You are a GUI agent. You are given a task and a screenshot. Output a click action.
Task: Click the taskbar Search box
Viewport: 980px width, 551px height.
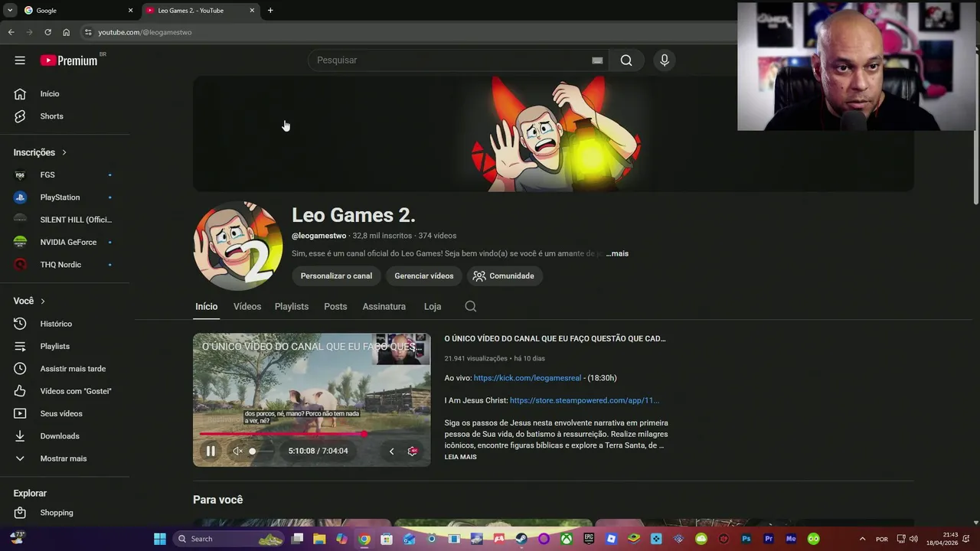(x=230, y=539)
